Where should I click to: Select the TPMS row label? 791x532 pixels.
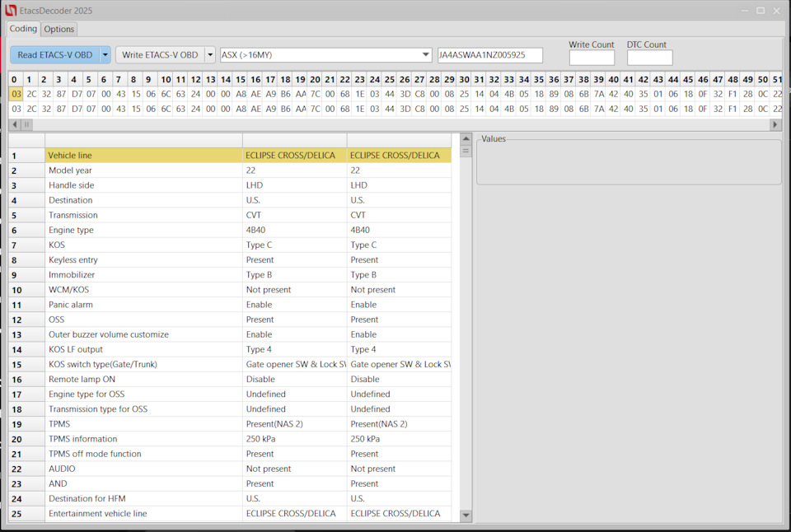(x=59, y=423)
